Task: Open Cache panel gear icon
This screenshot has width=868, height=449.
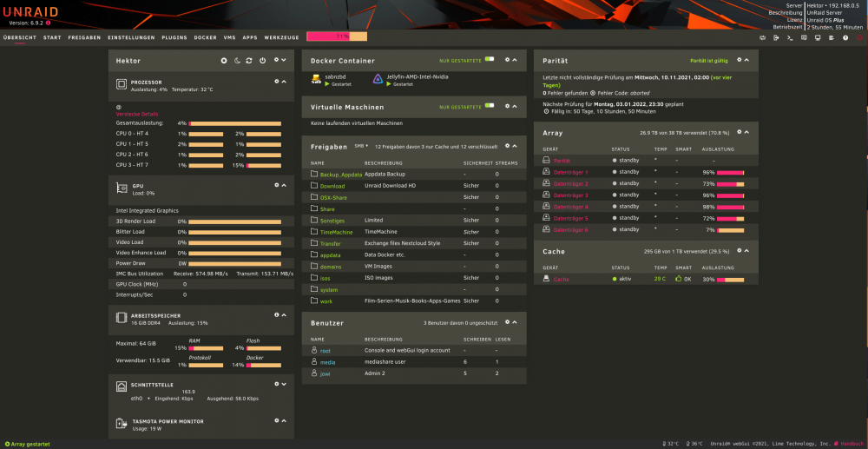Action: pyautogui.click(x=739, y=250)
